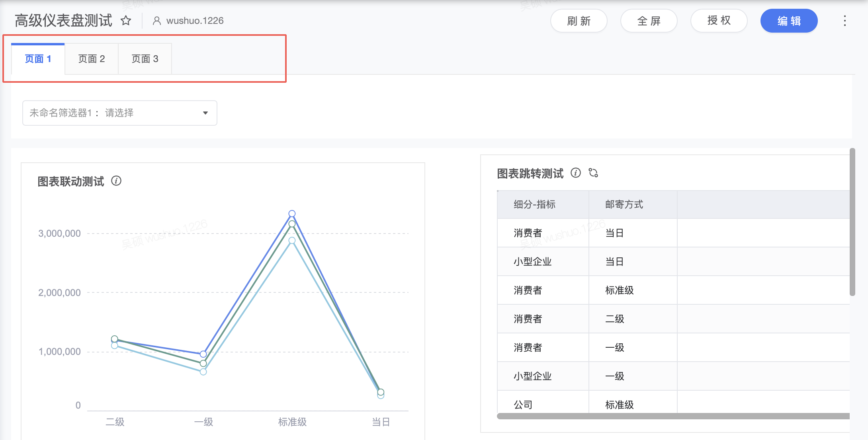Click the 全屏 fullscreen button
This screenshot has width=868, height=440.
pyautogui.click(x=649, y=21)
